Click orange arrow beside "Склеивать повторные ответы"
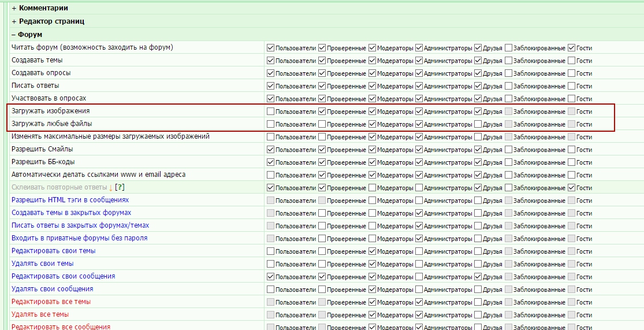 coord(111,188)
